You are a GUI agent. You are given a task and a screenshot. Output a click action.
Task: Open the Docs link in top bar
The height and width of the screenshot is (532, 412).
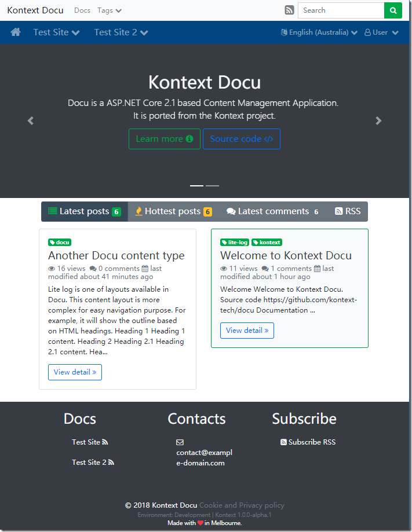[x=82, y=10]
